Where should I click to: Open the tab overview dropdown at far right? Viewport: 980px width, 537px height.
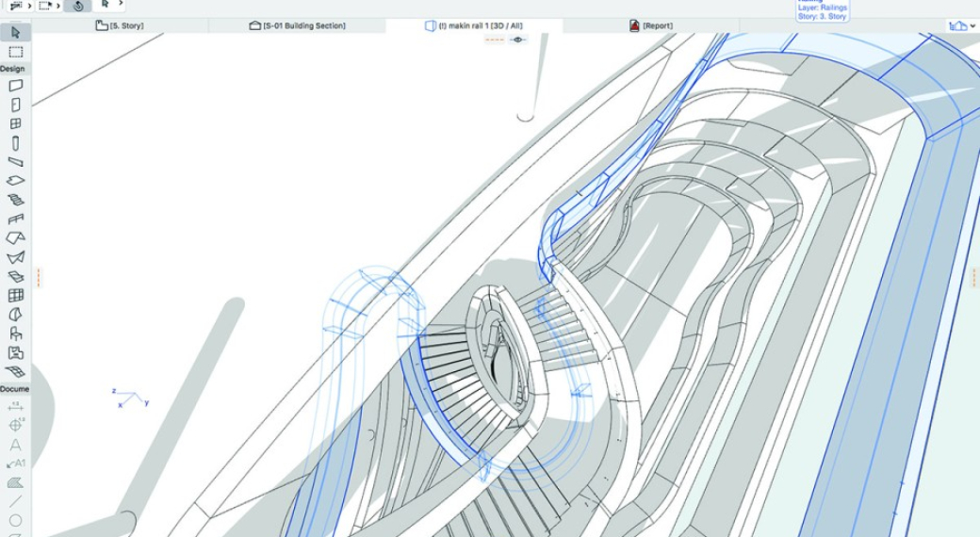click(x=961, y=26)
